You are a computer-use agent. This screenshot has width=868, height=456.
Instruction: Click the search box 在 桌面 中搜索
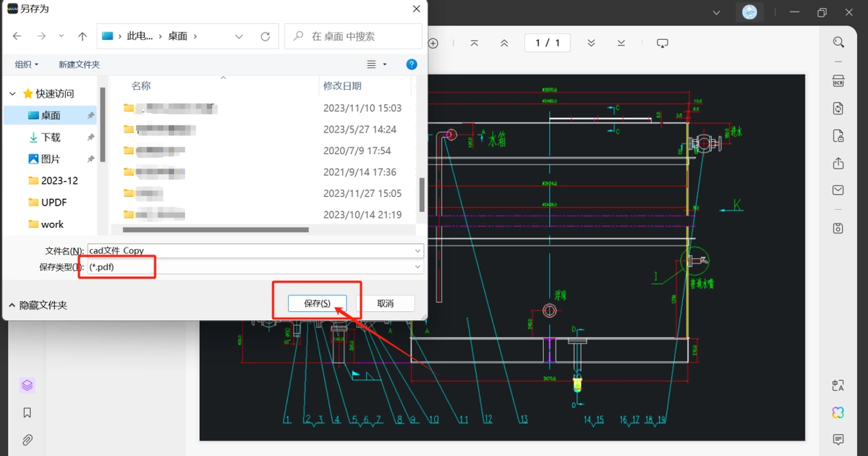click(x=353, y=36)
